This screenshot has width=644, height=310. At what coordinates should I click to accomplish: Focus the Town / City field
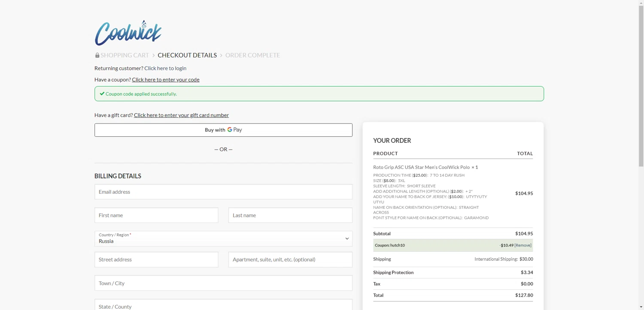coord(223,283)
